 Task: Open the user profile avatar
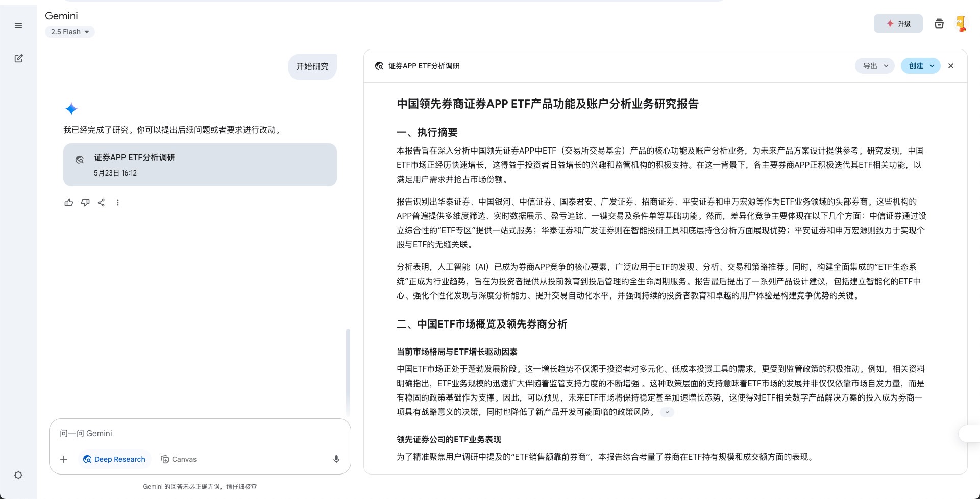coord(961,23)
